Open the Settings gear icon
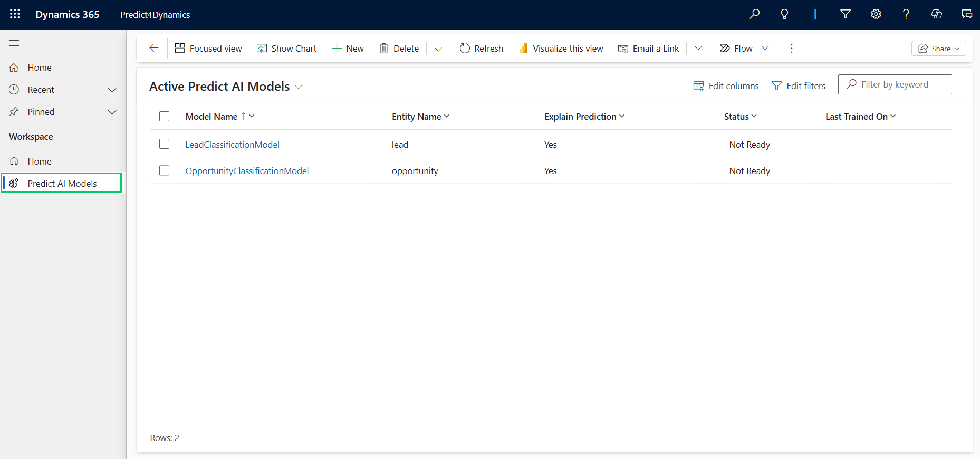980x459 pixels. coord(876,14)
